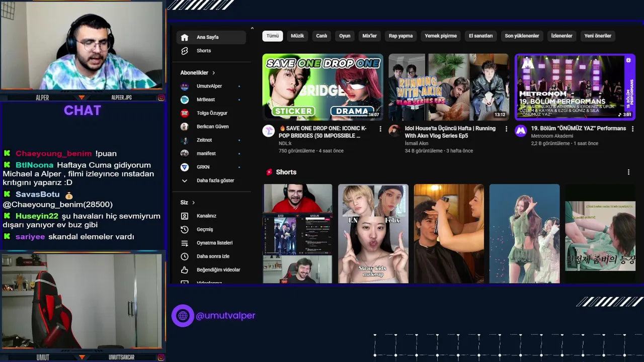This screenshot has width=644, height=362.
Task: Open GRKN channel avatar
Action: [x=185, y=167]
